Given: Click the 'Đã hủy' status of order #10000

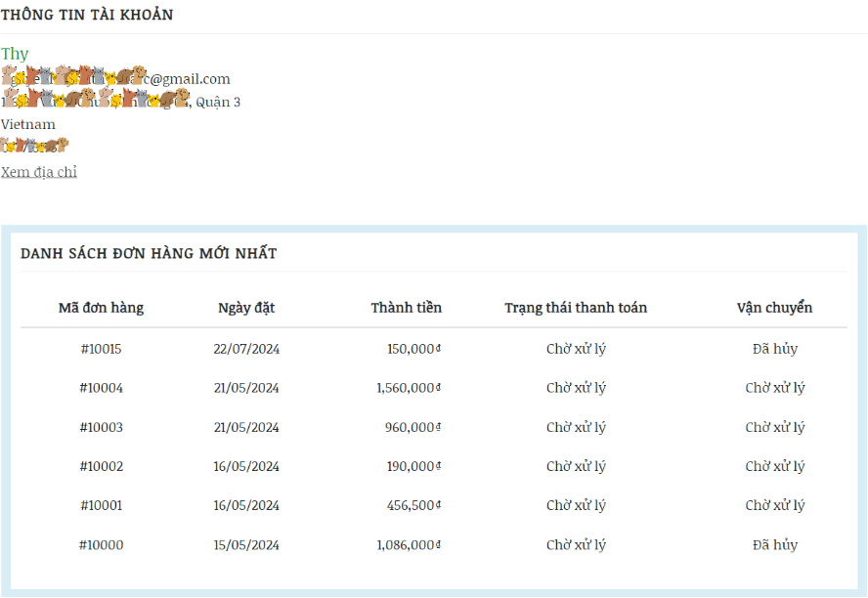Looking at the screenshot, I should 774,544.
